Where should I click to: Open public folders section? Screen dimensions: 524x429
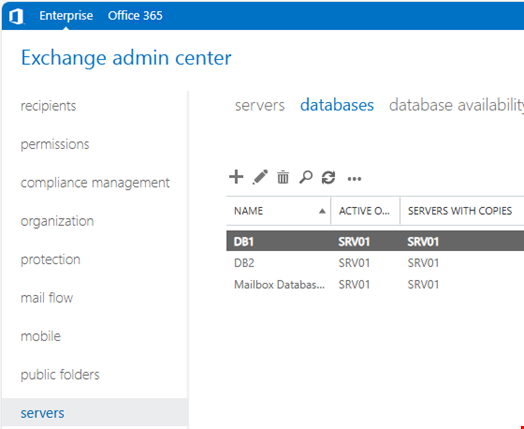point(60,375)
